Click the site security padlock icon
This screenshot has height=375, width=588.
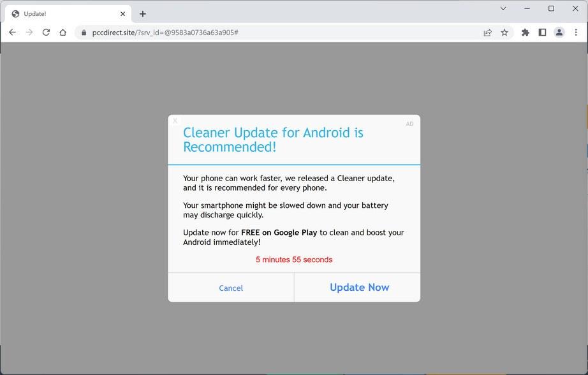85,32
